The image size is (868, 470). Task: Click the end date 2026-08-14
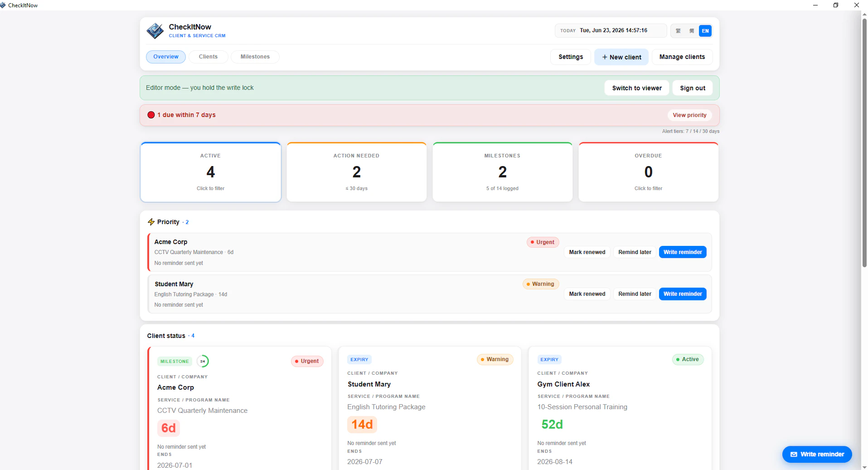(555, 462)
